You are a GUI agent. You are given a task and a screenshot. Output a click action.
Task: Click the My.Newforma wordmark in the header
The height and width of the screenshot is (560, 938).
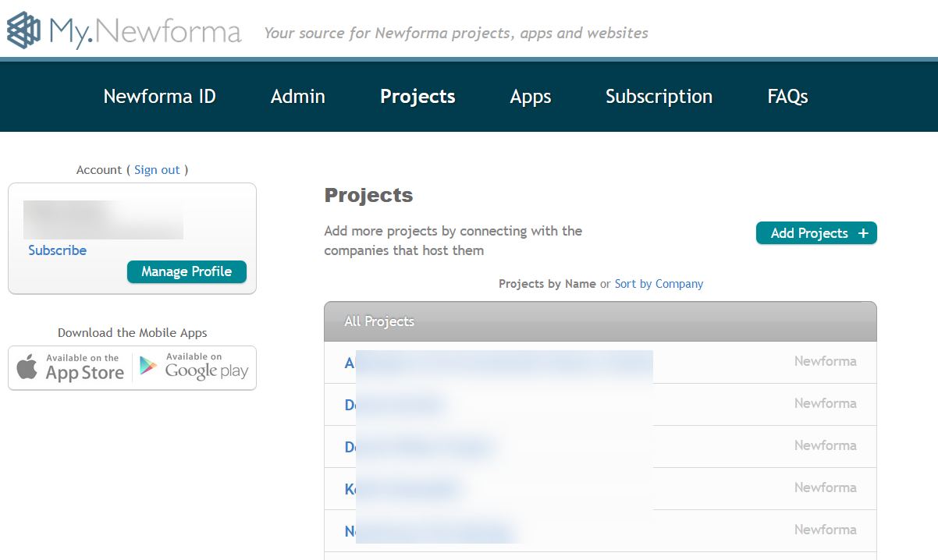144,31
